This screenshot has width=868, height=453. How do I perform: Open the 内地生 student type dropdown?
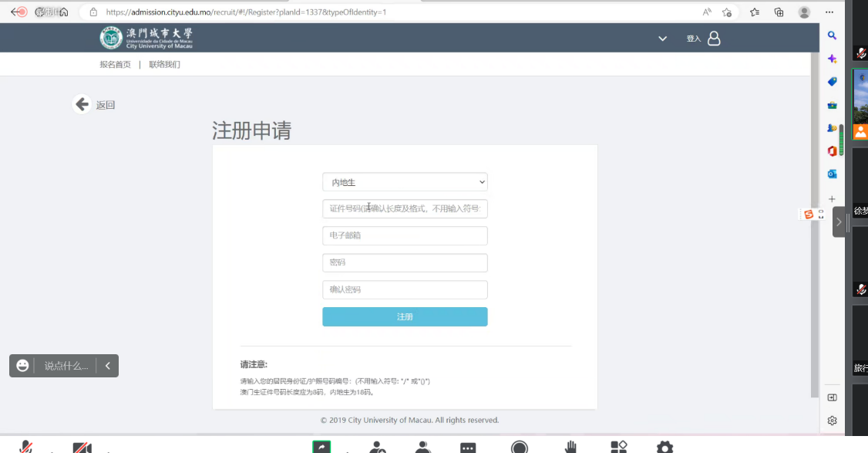coord(405,182)
